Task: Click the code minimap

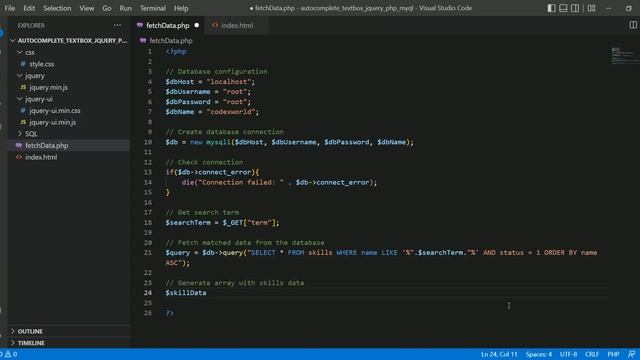Action: pos(624,56)
